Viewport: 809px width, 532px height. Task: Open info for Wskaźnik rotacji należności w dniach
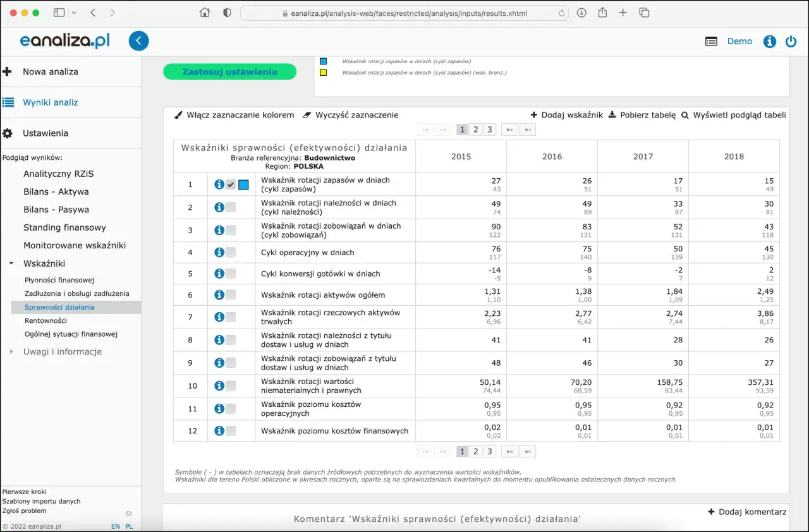pyautogui.click(x=219, y=207)
